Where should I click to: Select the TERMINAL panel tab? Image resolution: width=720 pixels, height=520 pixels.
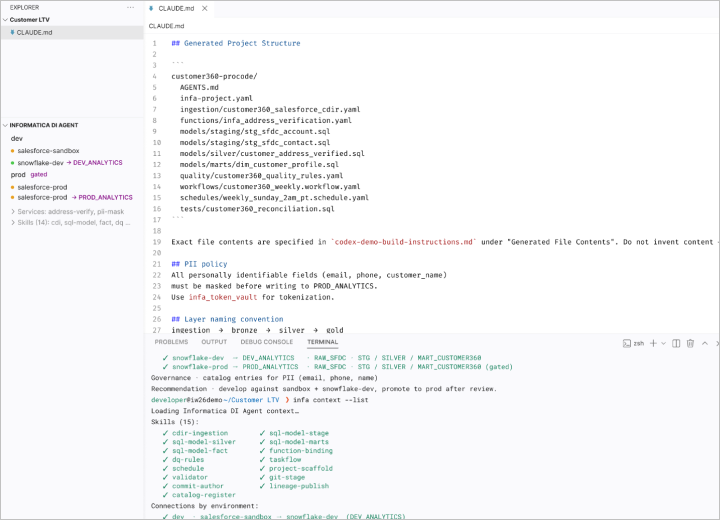point(322,342)
